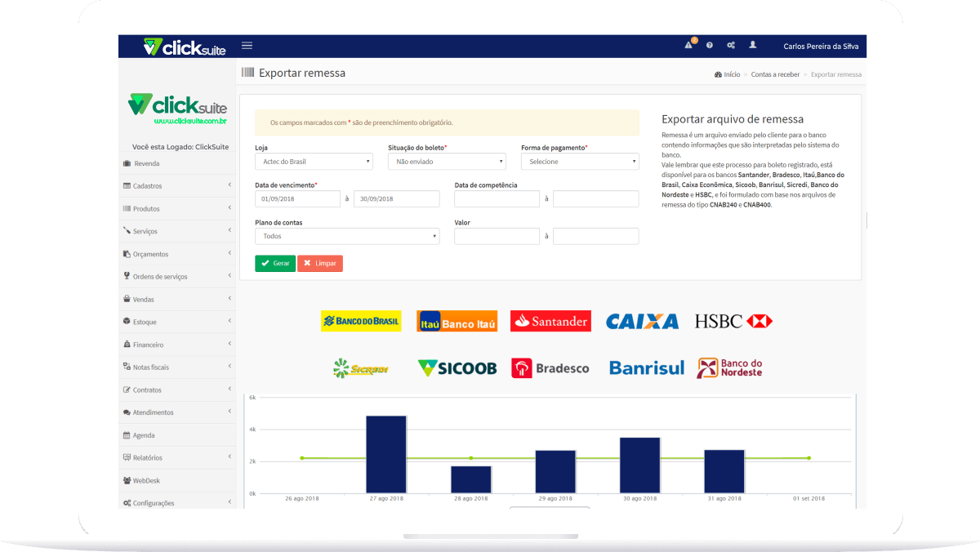
Task: Open the settings gears icon in top bar
Action: click(x=731, y=46)
